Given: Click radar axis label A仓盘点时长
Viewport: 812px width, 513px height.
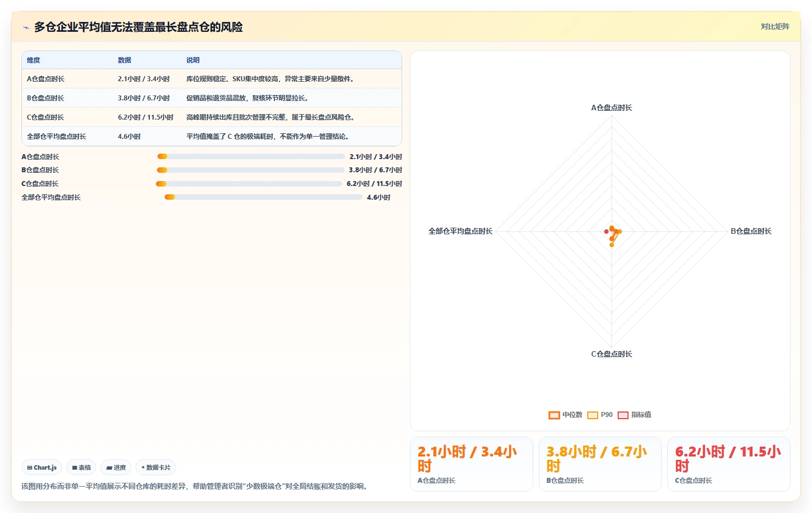Looking at the screenshot, I should (x=611, y=108).
